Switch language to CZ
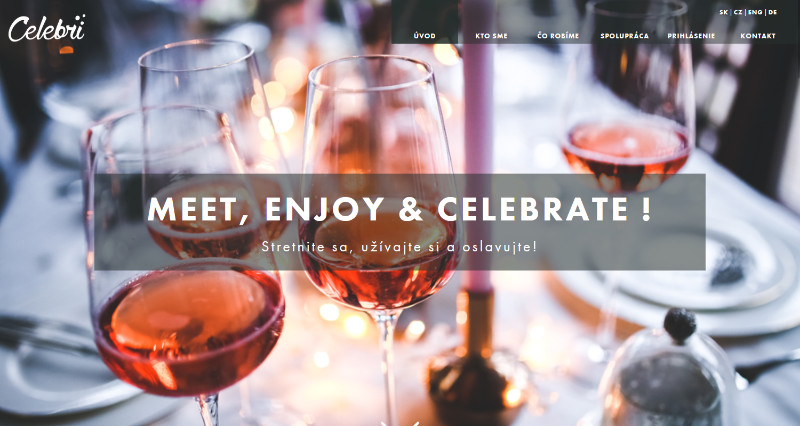This screenshot has height=426, width=800. point(738,12)
